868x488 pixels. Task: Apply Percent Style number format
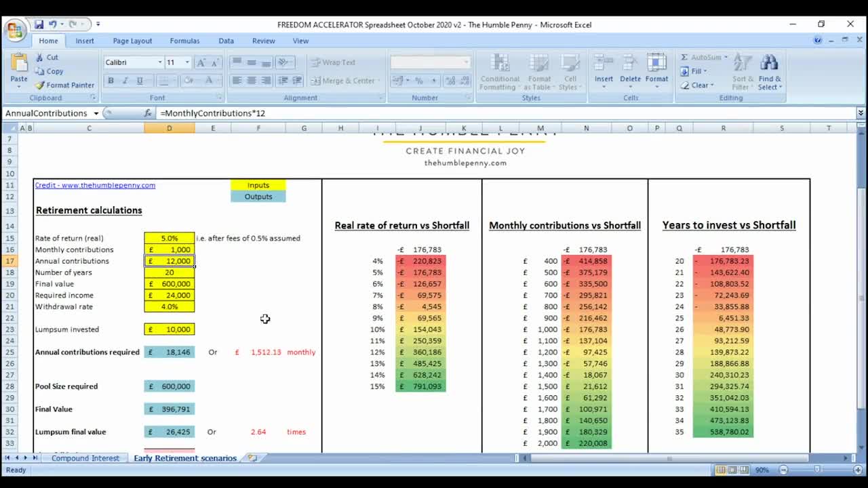tap(419, 81)
